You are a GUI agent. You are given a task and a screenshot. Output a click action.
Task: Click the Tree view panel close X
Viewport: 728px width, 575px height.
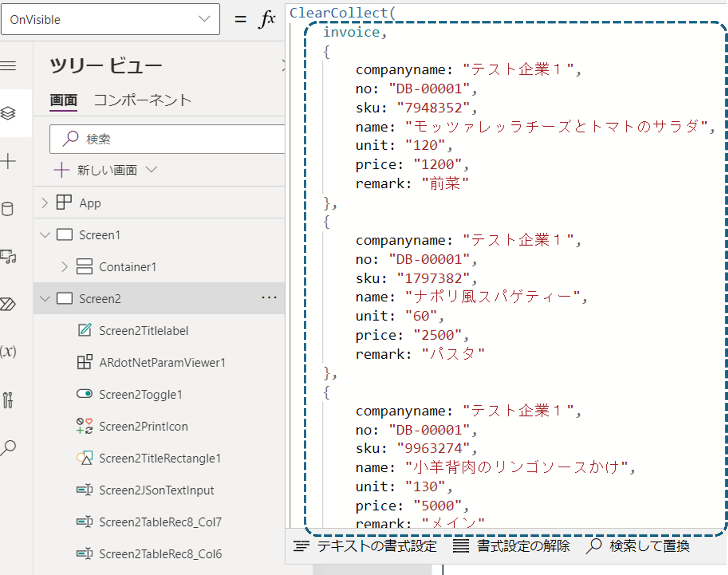(283, 66)
